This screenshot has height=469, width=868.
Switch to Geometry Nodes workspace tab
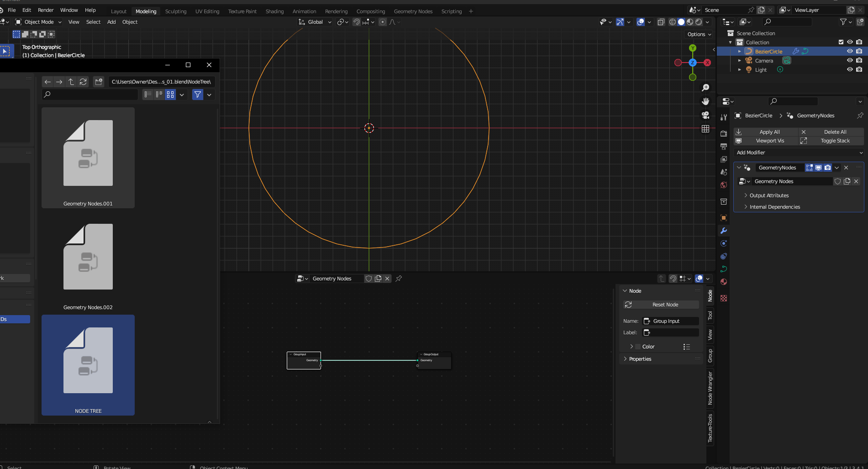(x=413, y=11)
